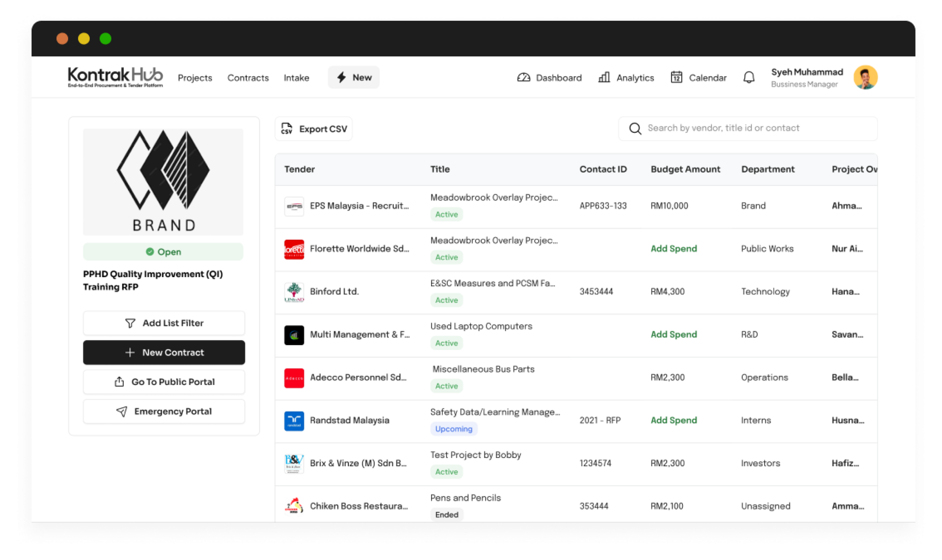Add Spend for Randstad Malaysia row
This screenshot has height=560, width=942.
pos(674,420)
